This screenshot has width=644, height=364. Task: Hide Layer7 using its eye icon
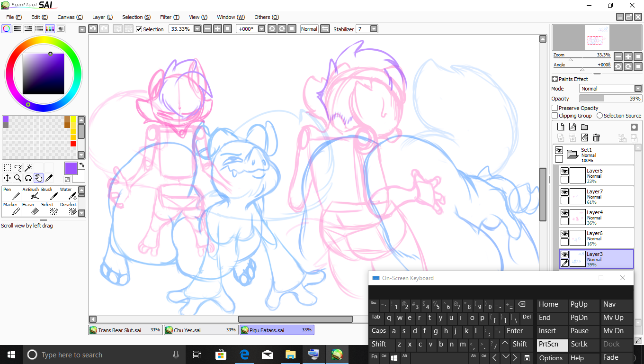tap(564, 192)
